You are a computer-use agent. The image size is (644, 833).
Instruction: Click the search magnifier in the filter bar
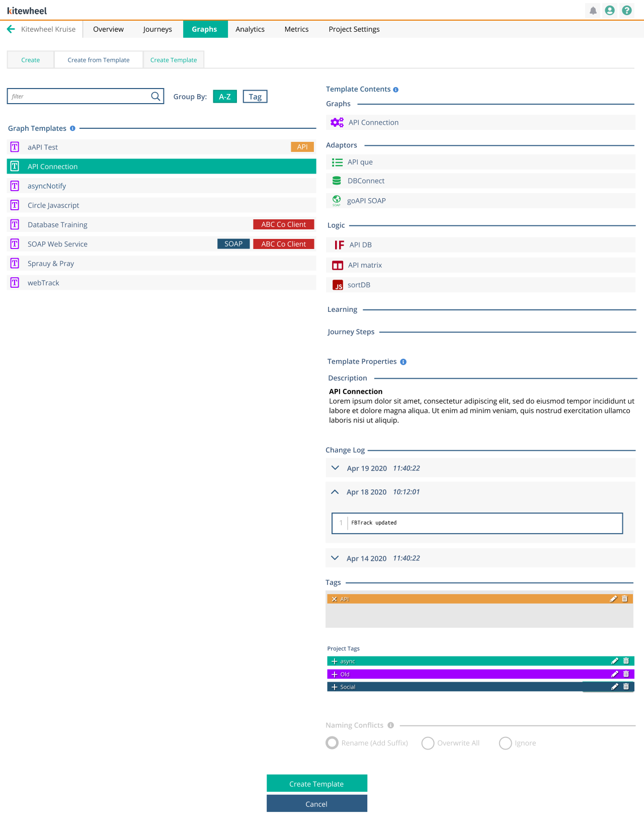click(x=155, y=96)
